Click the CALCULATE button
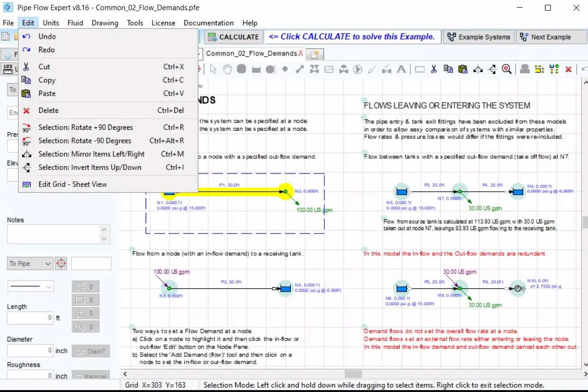Viewport: 588px width, 392px height. tap(234, 37)
